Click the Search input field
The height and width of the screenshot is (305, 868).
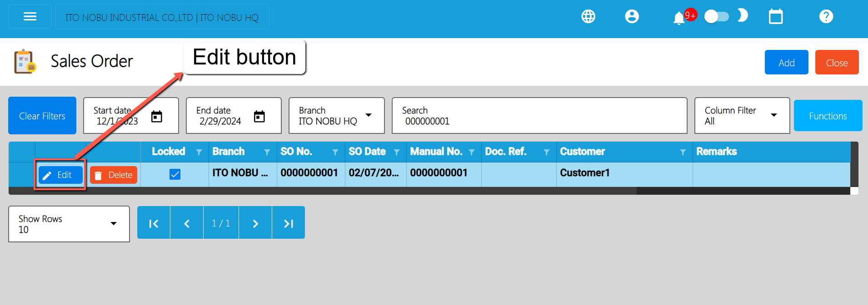point(539,116)
